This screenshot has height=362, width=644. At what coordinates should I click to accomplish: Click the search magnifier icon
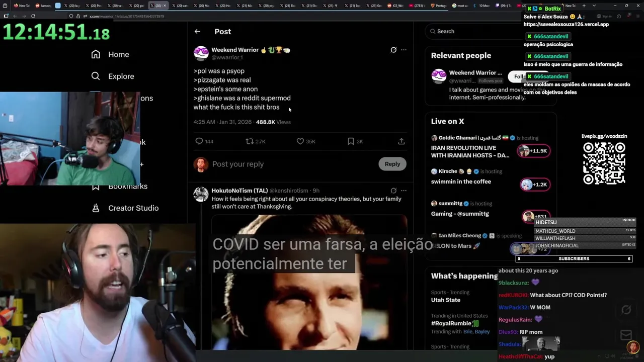433,31
